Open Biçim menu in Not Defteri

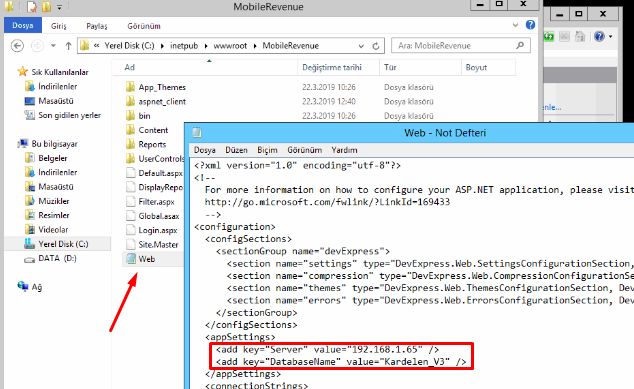pyautogui.click(x=267, y=150)
